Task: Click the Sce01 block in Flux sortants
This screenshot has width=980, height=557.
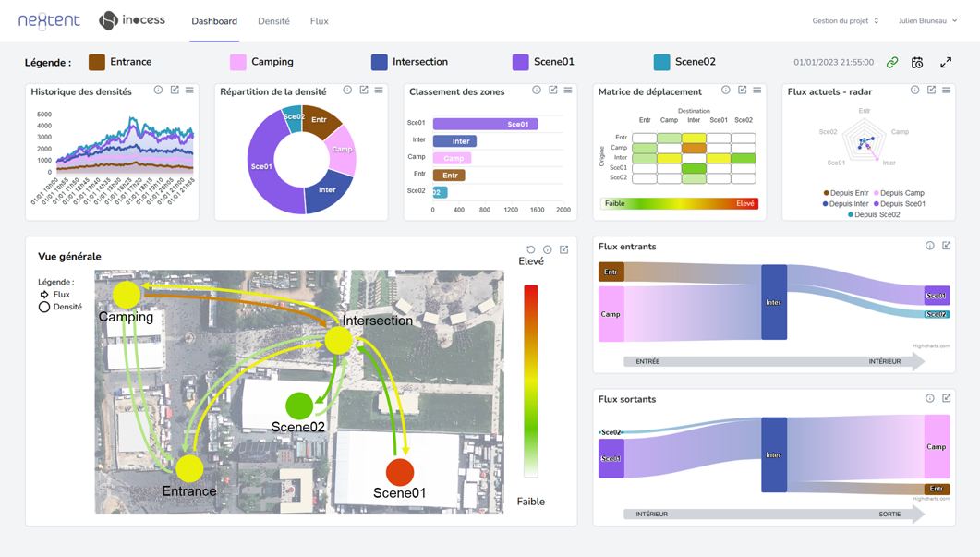Action: 611,458
